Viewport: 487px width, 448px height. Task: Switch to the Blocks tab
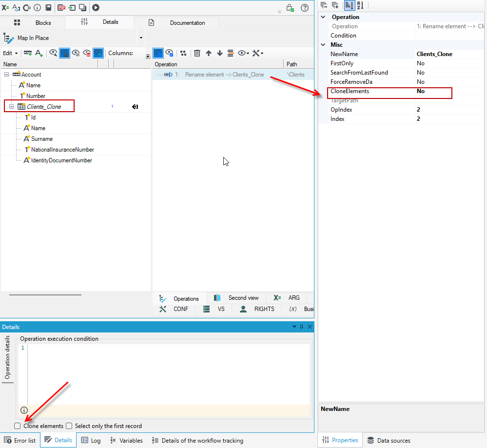point(33,23)
